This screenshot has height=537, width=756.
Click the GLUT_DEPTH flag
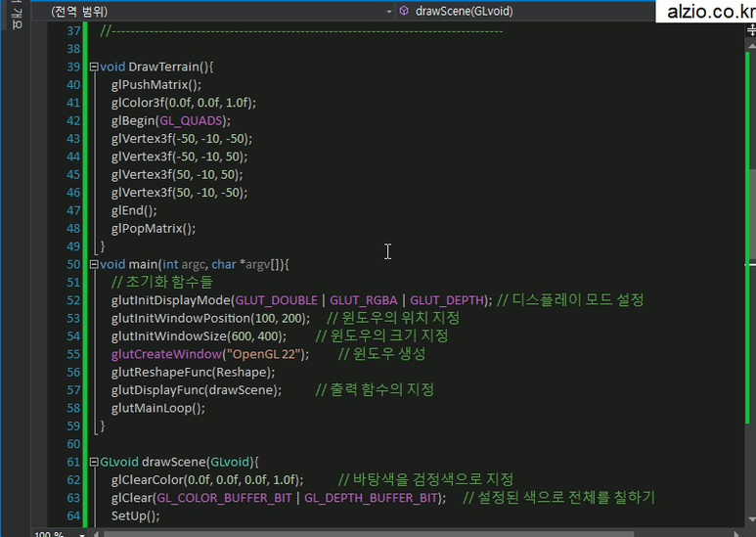(x=447, y=300)
